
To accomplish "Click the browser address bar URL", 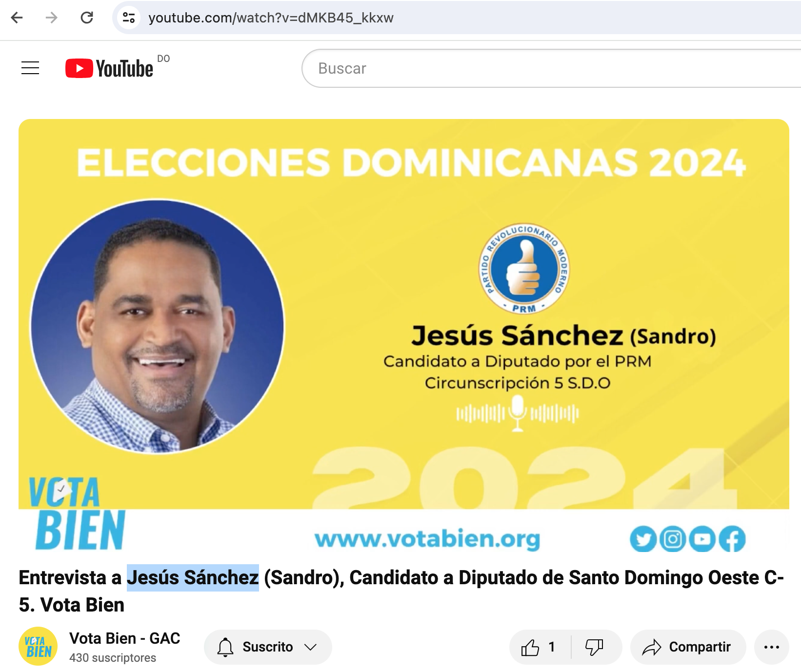I will click(x=271, y=18).
